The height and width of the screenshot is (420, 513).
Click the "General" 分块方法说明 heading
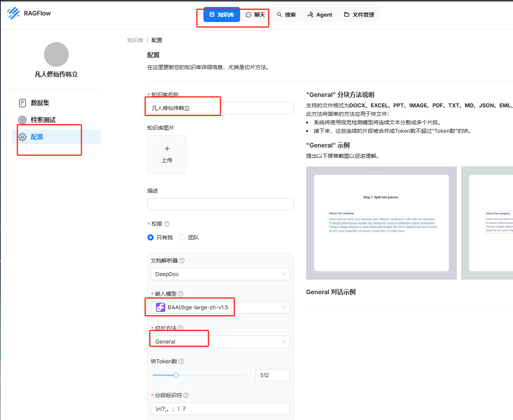340,95
